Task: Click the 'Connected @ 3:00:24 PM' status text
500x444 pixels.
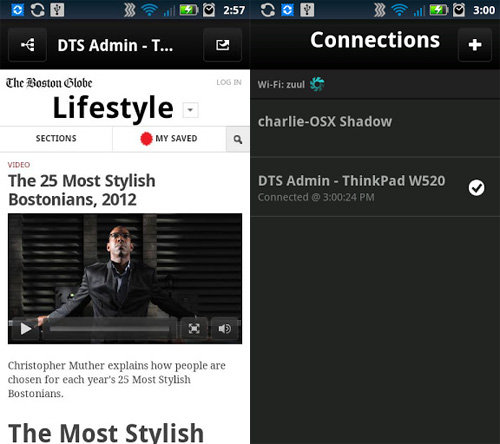Action: pos(316,197)
